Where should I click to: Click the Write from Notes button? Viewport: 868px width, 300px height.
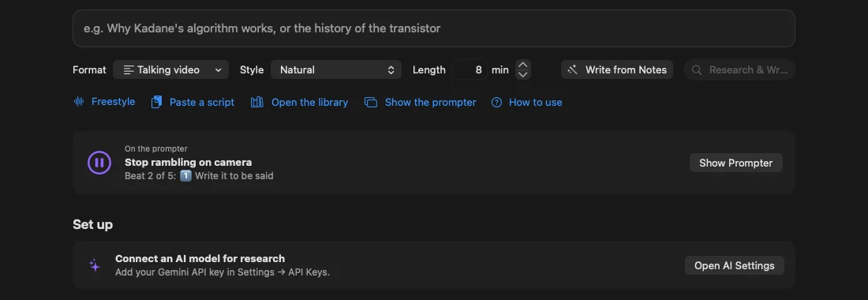coord(617,69)
